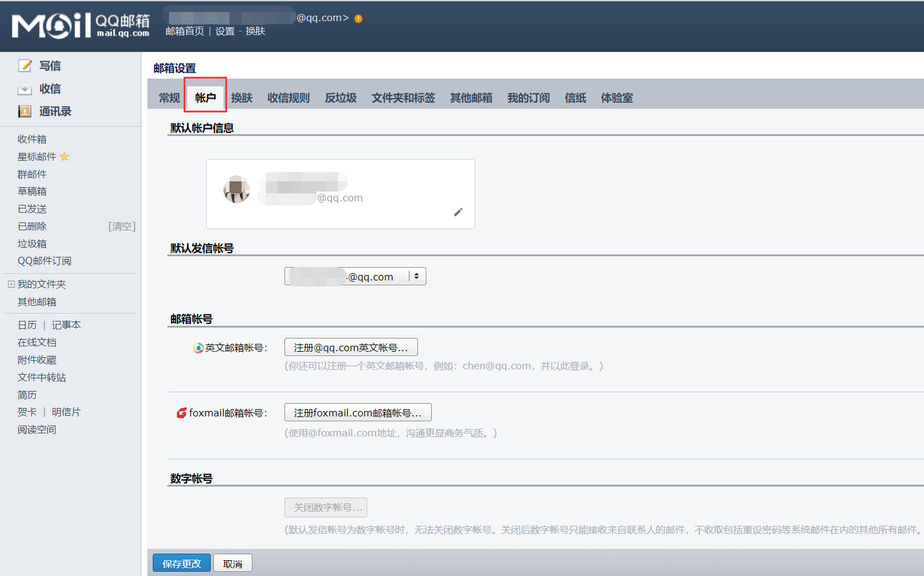Screen dimensions: 924x576
Task: Click the 取消 cancel button
Action: (x=233, y=563)
